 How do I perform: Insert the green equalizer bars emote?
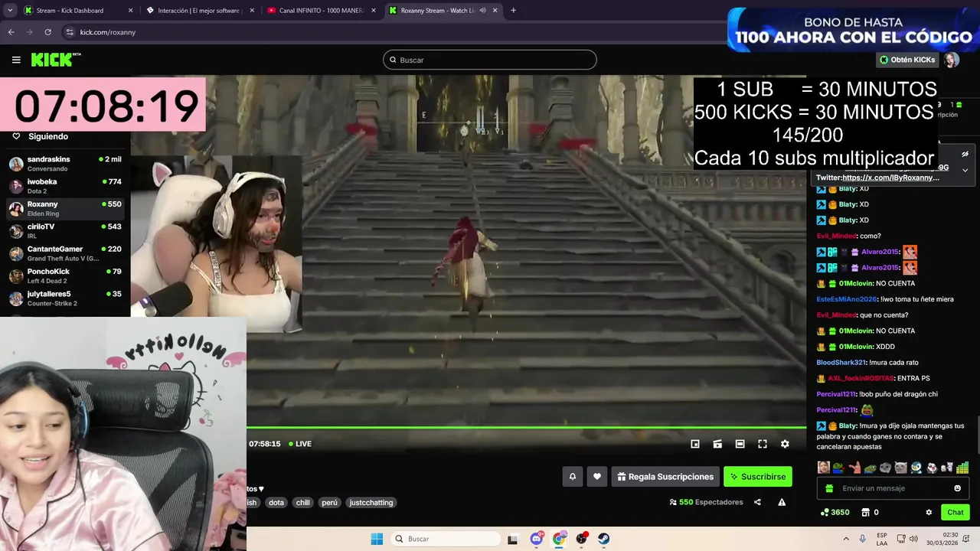click(x=962, y=468)
